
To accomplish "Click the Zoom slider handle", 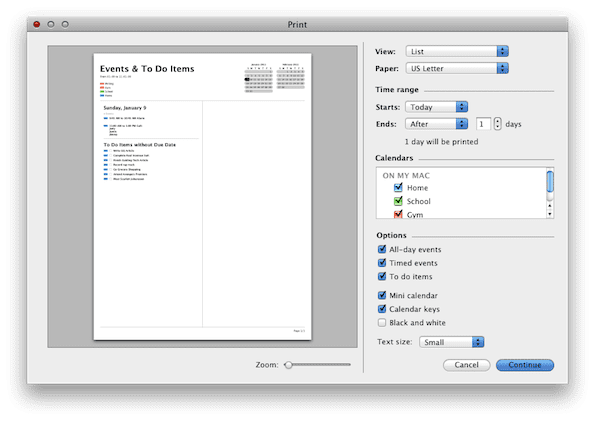I will (289, 365).
